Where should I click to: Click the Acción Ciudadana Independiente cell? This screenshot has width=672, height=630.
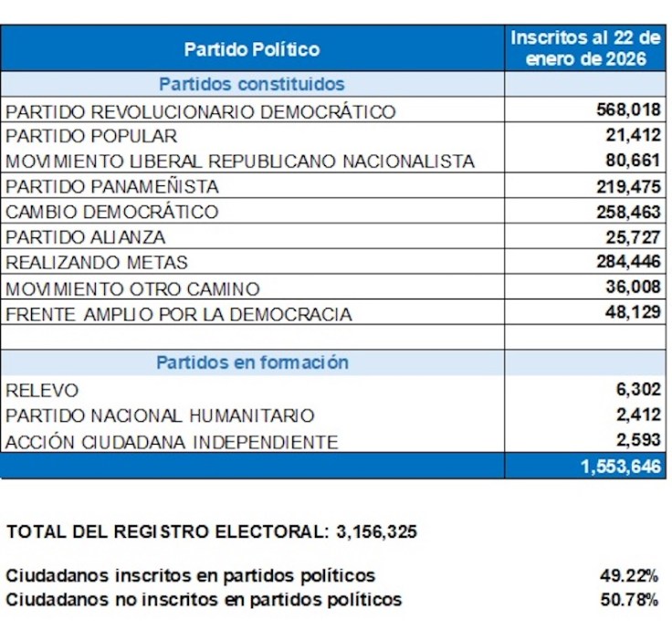tap(173, 442)
